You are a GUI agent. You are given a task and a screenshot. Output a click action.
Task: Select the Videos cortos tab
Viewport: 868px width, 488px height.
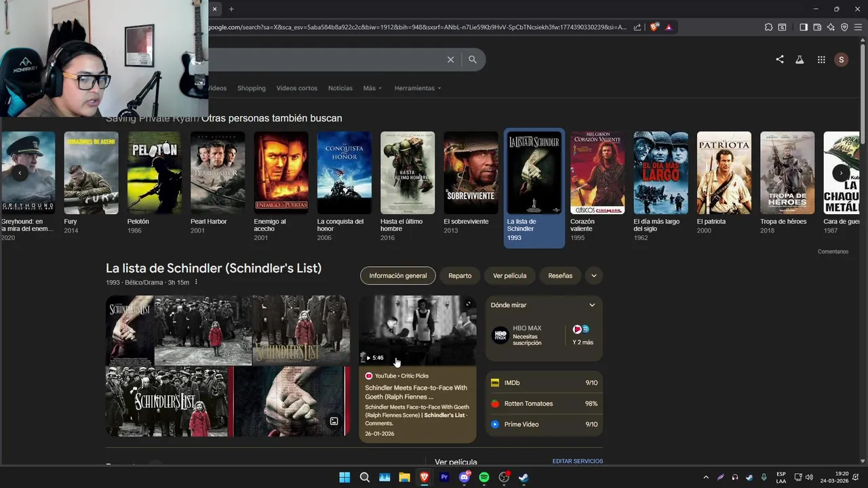(296, 88)
